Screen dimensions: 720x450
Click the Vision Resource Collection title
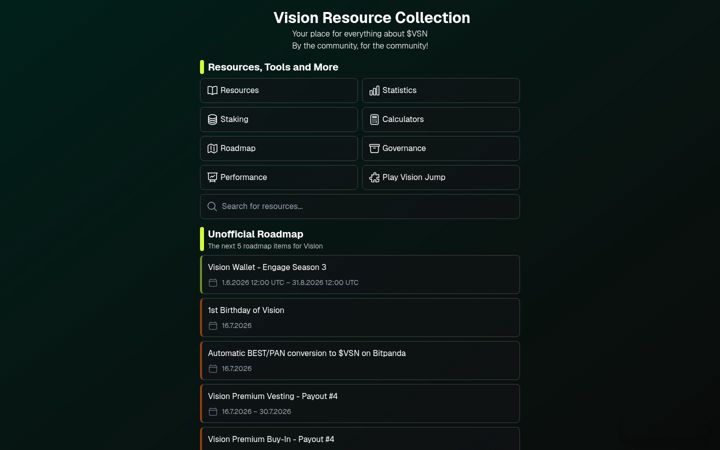click(x=372, y=18)
